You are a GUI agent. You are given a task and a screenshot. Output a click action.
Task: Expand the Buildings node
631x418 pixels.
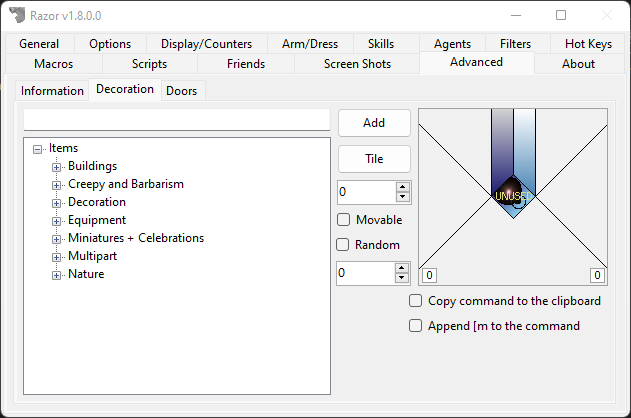click(x=56, y=167)
